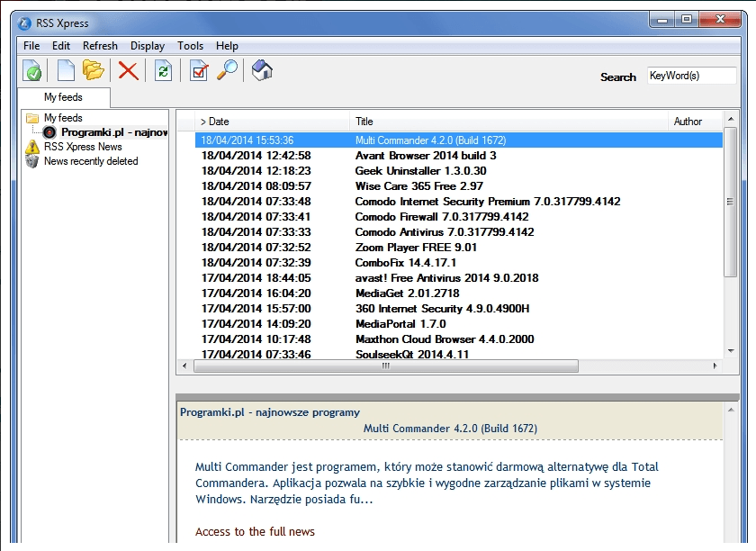Click the mark-as-read green check toolbar icon
This screenshot has width=756, height=551.
pyautogui.click(x=32, y=70)
